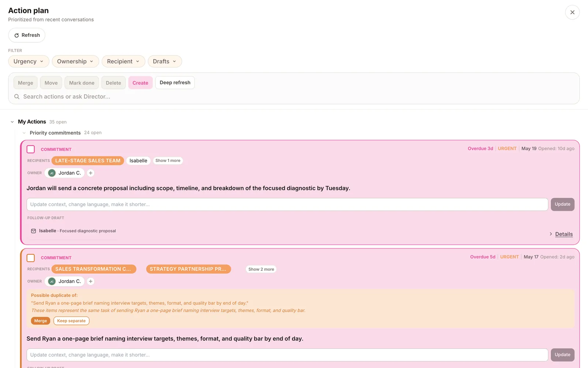Viewport: 588px width, 368px height.
Task: Click Show 1 more recipients
Action: 168,161
